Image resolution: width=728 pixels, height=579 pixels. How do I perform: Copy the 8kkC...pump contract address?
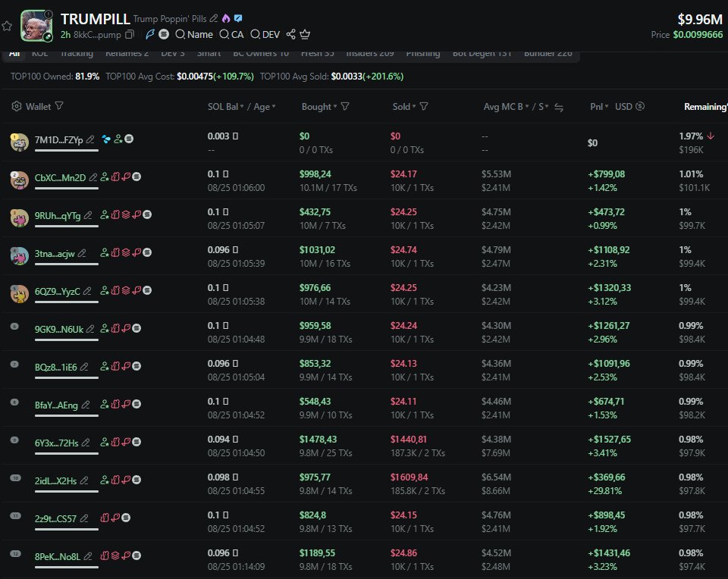130,34
